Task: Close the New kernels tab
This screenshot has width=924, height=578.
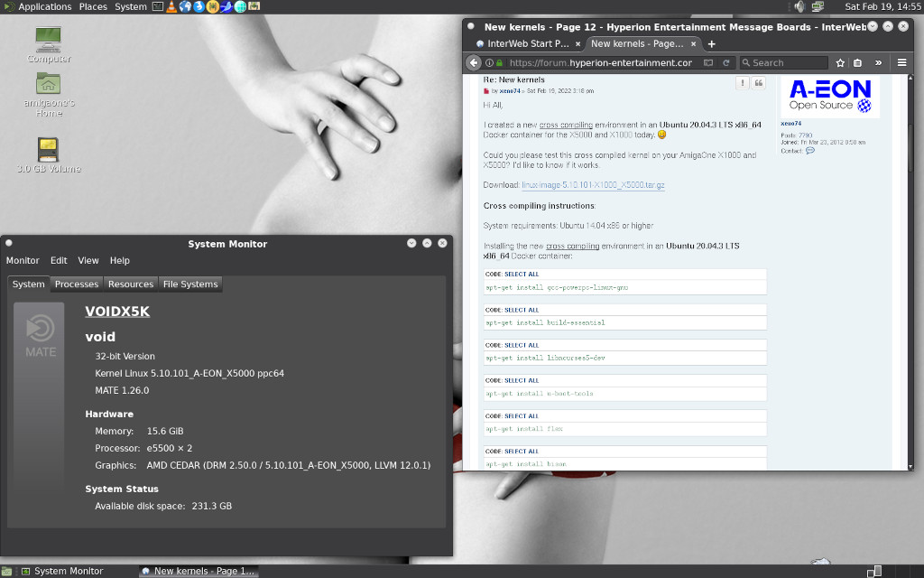Action: point(694,43)
